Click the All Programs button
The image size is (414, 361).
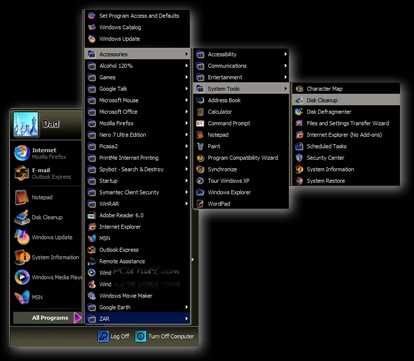pyautogui.click(x=47, y=318)
